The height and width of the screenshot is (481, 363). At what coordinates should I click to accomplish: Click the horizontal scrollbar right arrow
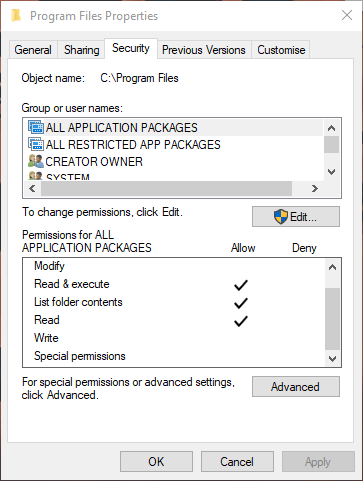click(315, 189)
